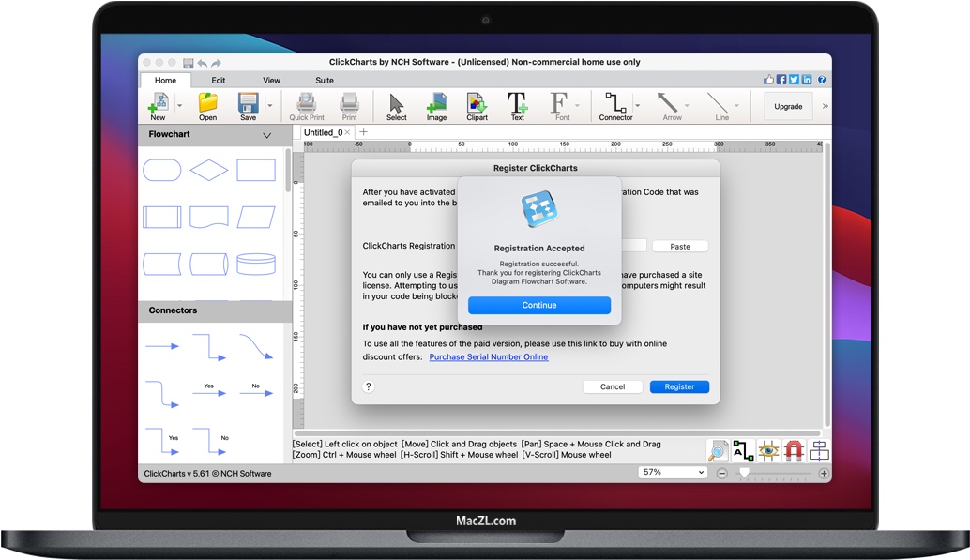Image resolution: width=970 pixels, height=560 pixels.
Task: Click the zoom out minus button
Action: tap(722, 474)
